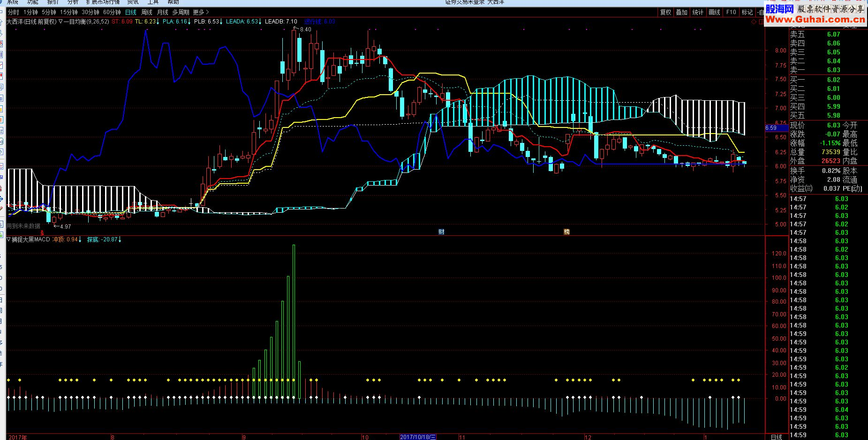Click the 买三 price 6.00

pyautogui.click(x=833, y=97)
